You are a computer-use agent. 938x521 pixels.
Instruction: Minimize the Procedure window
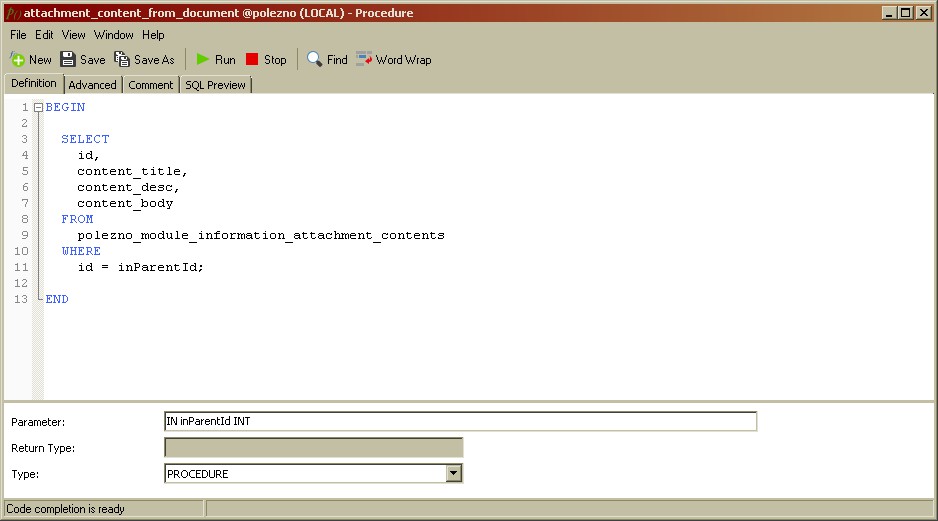pyautogui.click(x=889, y=13)
